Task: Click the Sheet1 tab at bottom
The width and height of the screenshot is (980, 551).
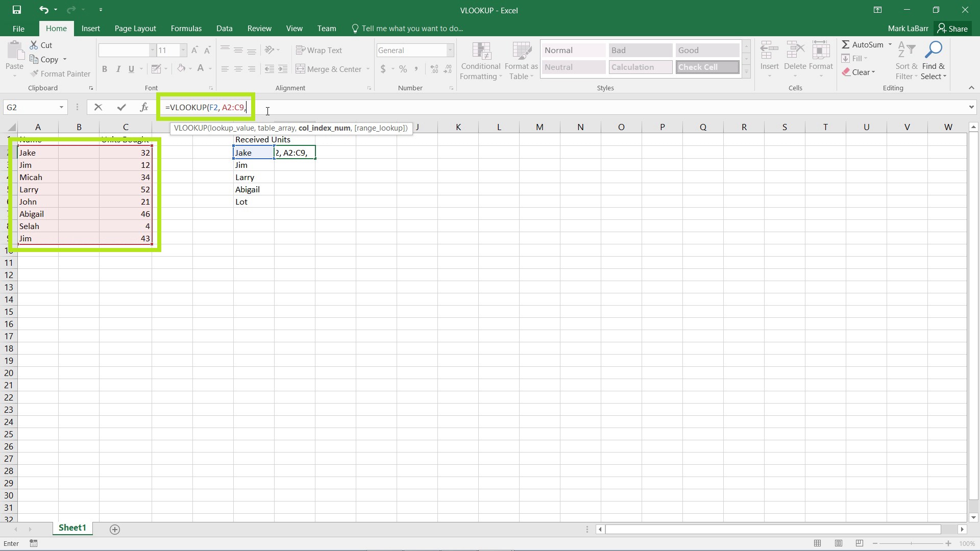Action: [x=72, y=528]
